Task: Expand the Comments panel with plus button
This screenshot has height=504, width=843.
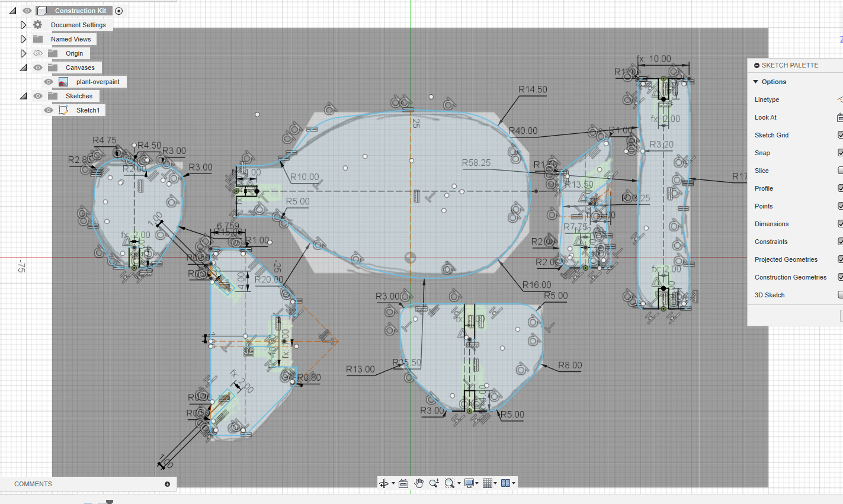Action: [167, 484]
